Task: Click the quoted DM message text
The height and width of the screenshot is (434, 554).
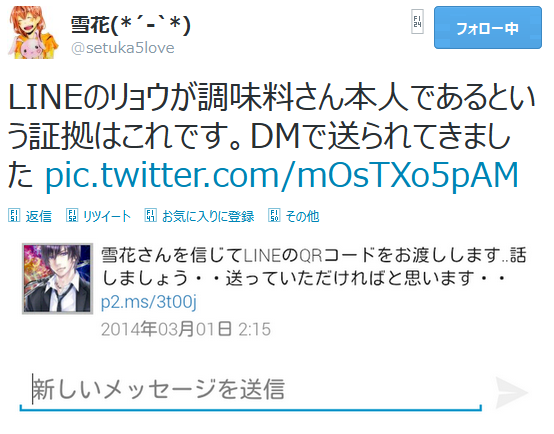Action: point(314,266)
